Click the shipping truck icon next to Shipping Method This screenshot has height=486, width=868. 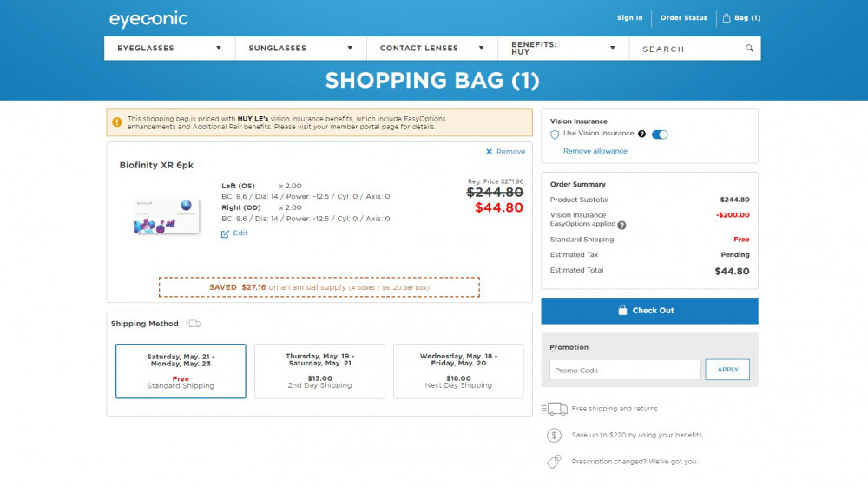click(x=194, y=323)
